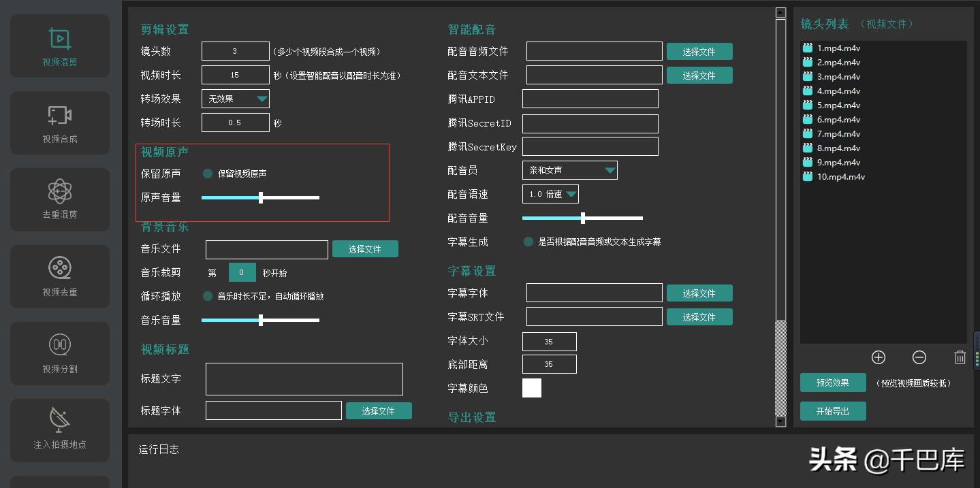Open the 视频合成 panel
The height and width of the screenshot is (488, 980).
click(59, 123)
